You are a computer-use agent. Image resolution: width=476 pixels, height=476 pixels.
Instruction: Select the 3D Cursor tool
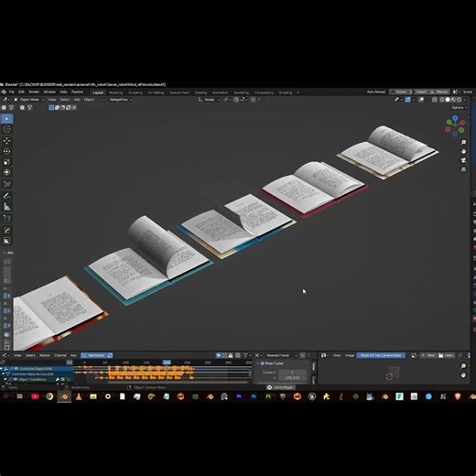pos(6,129)
